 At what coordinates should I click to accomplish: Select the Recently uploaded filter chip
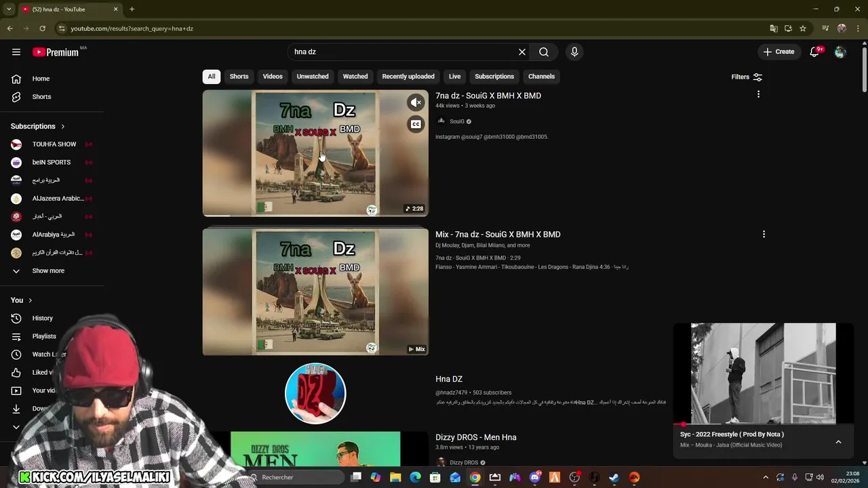408,77
